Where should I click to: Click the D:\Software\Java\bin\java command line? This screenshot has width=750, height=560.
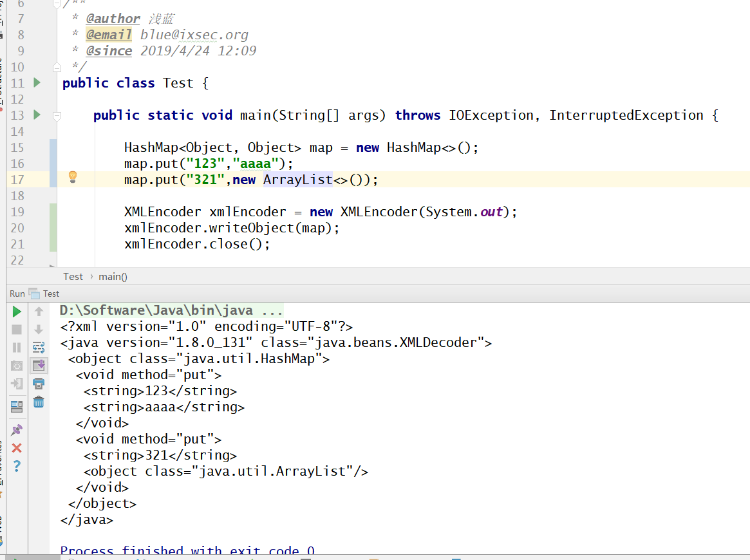coord(171,311)
